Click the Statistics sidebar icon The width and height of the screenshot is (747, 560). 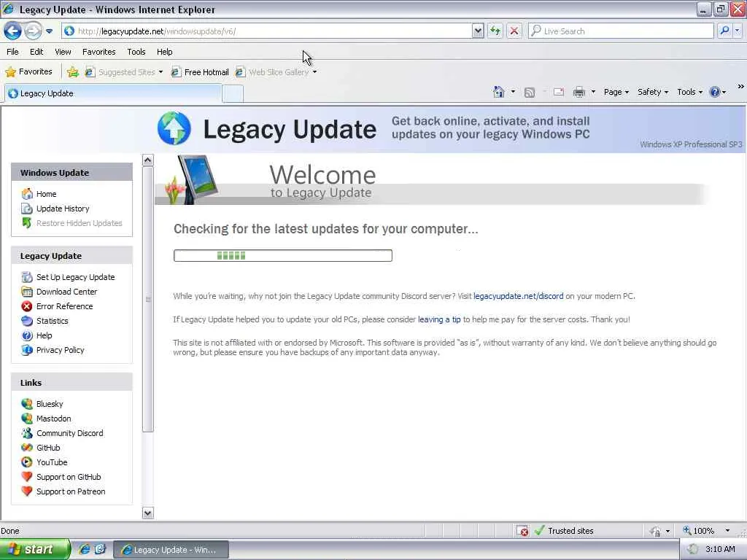(27, 321)
